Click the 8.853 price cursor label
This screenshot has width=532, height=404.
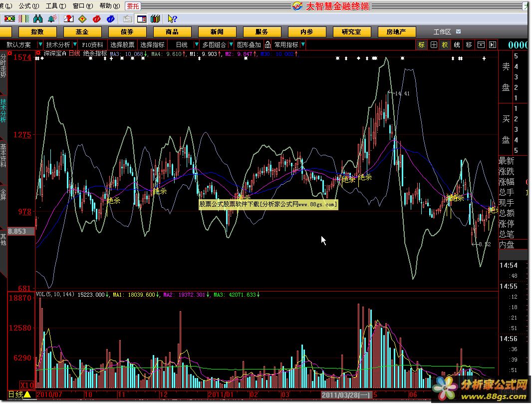pos(20,231)
